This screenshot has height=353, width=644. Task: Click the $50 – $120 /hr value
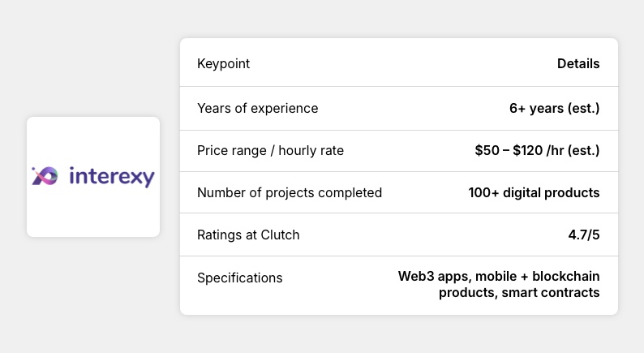[537, 150]
